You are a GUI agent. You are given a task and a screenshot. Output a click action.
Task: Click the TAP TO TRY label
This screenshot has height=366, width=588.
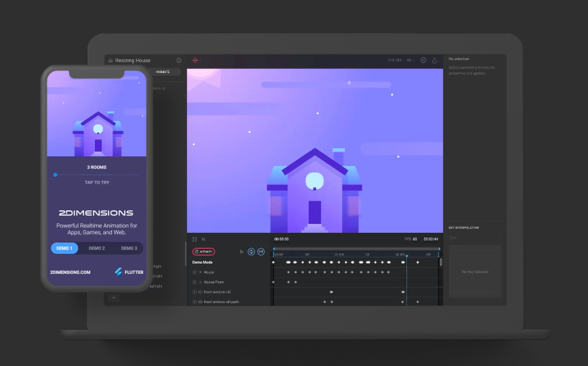97,182
